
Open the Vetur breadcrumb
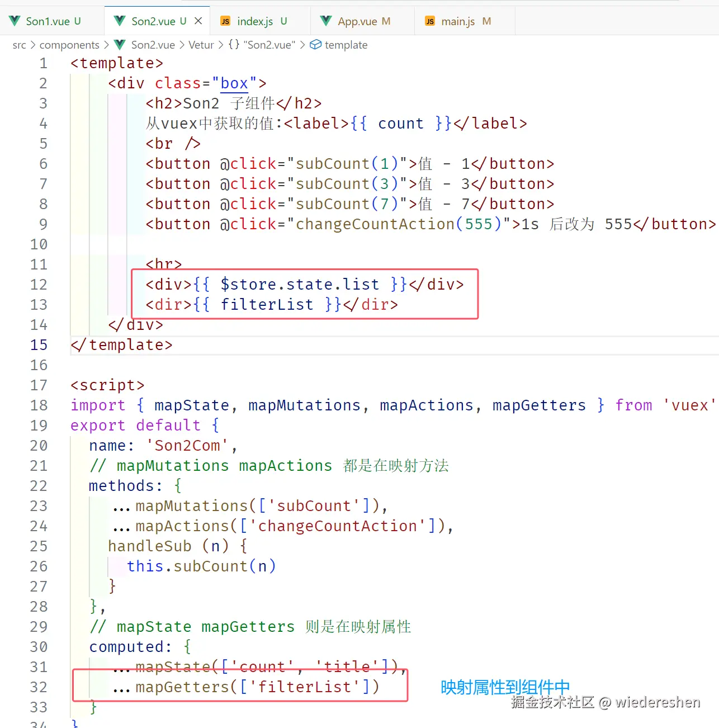(x=201, y=45)
